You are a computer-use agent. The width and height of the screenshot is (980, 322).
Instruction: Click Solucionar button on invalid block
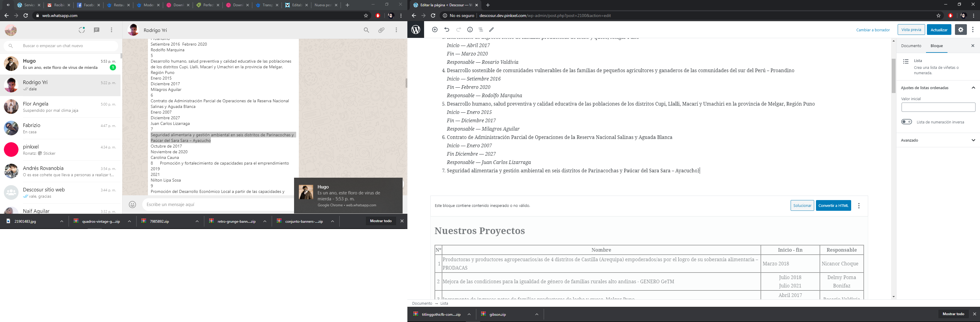[802, 206]
